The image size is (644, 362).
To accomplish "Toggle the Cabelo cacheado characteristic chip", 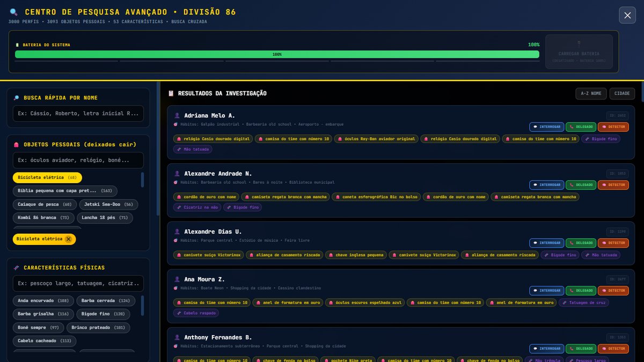I will 45,341.
